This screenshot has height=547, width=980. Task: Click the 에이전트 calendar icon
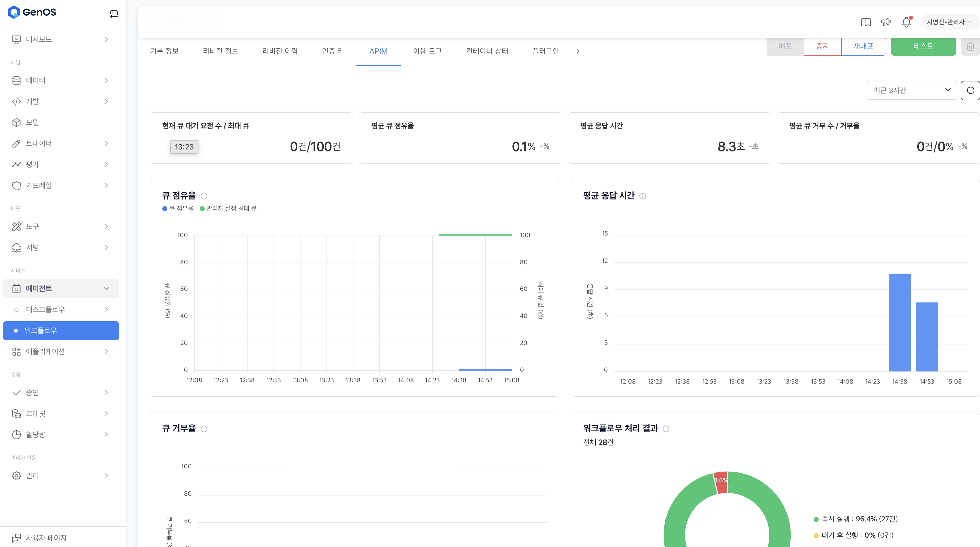(16, 289)
